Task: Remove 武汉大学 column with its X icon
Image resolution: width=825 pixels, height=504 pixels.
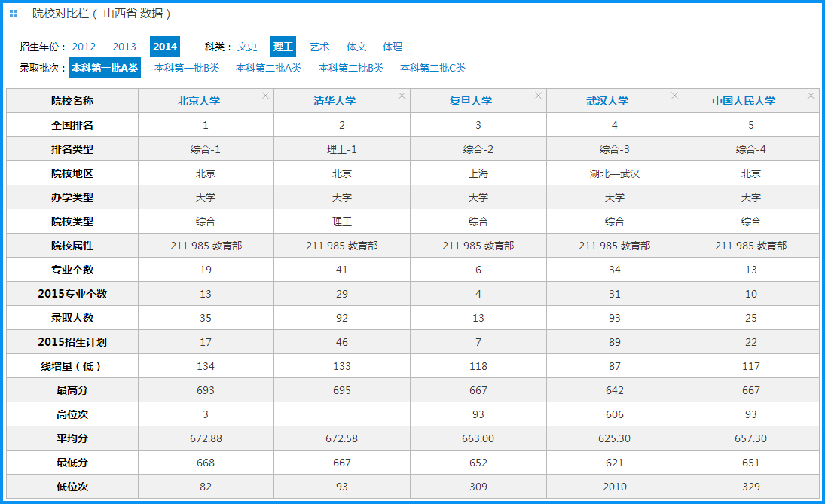Action: coord(675,96)
